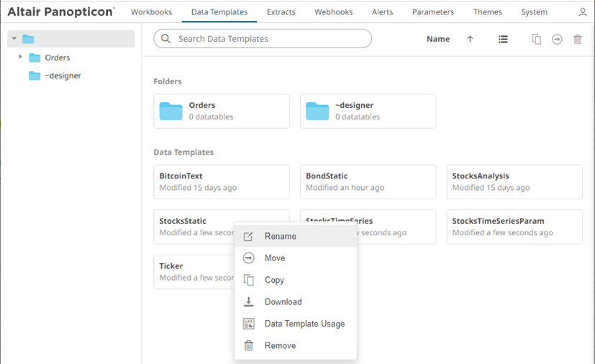
Task: Open the Workbooks tab
Action: [x=151, y=12]
